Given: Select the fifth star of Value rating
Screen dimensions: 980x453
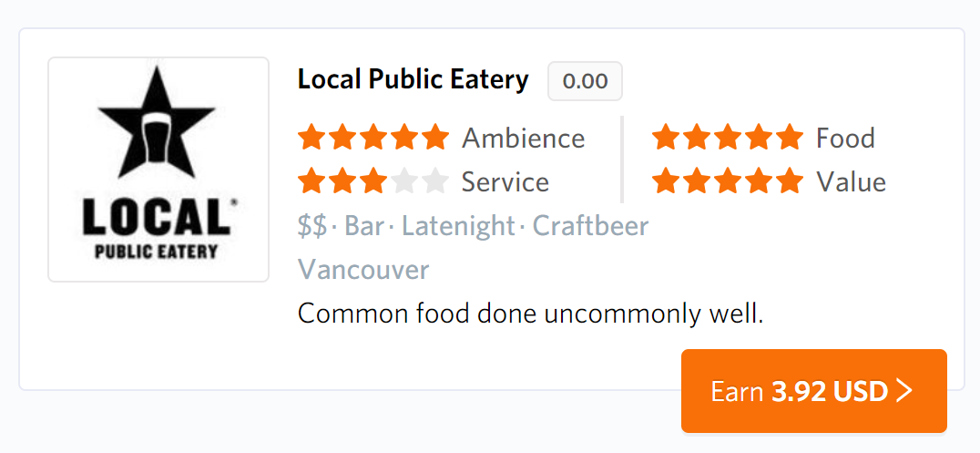Looking at the screenshot, I should pyautogui.click(x=789, y=181).
